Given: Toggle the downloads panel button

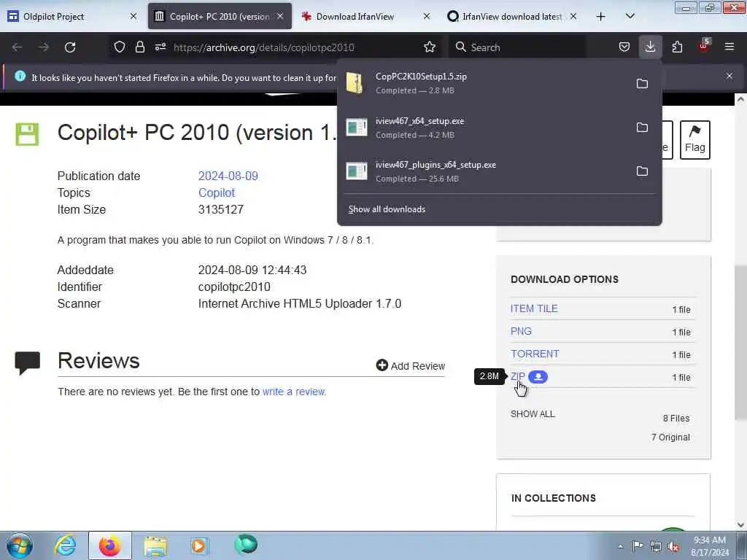Looking at the screenshot, I should [650, 47].
